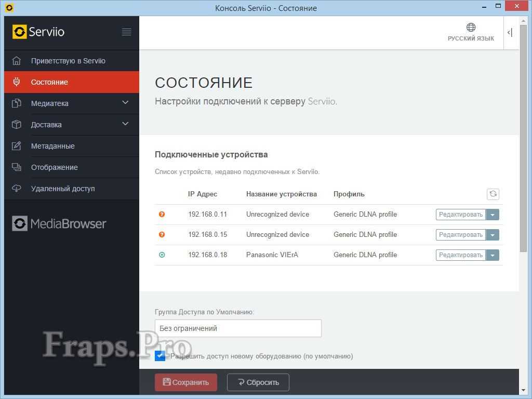Select the Состояние menu item
Screen dimensions: 532x399
click(72, 82)
